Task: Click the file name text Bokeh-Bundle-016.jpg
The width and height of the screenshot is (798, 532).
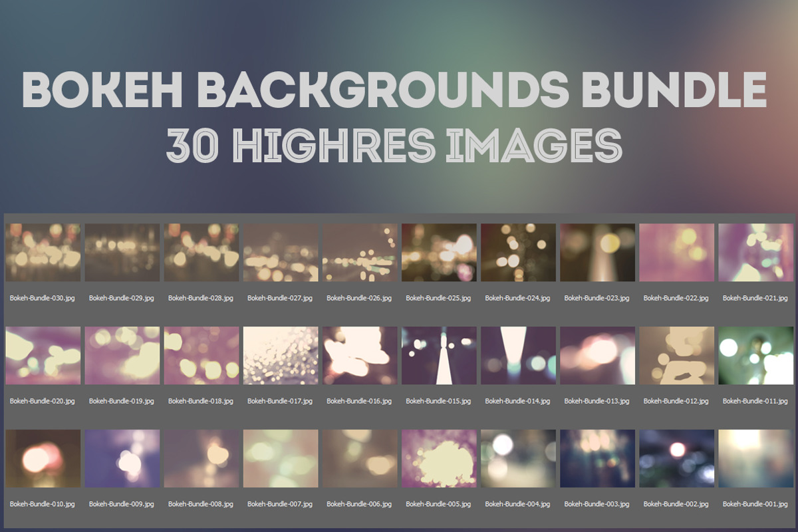Action: click(x=359, y=402)
